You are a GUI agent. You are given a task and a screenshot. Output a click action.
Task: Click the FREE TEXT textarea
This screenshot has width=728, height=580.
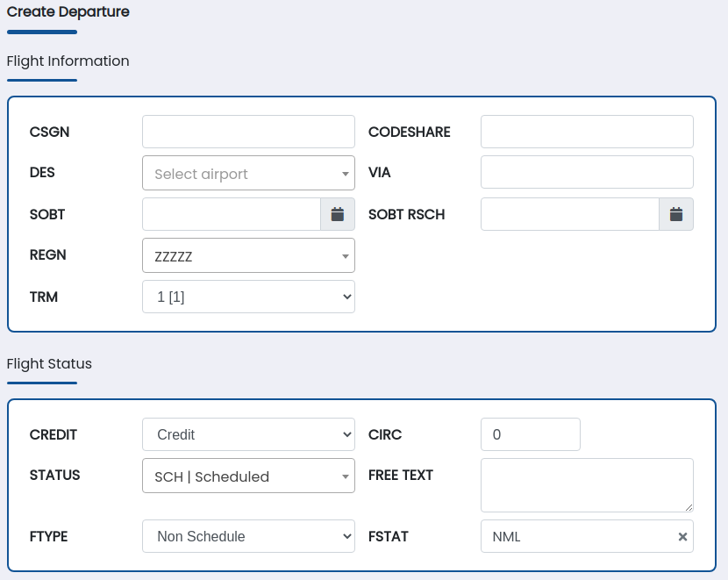587,484
